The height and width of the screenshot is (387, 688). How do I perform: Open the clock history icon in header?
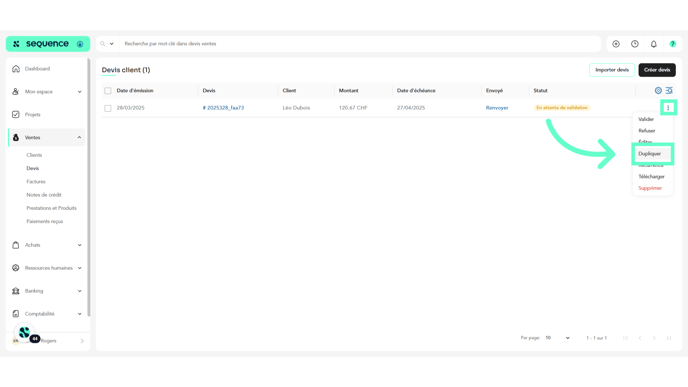(635, 44)
